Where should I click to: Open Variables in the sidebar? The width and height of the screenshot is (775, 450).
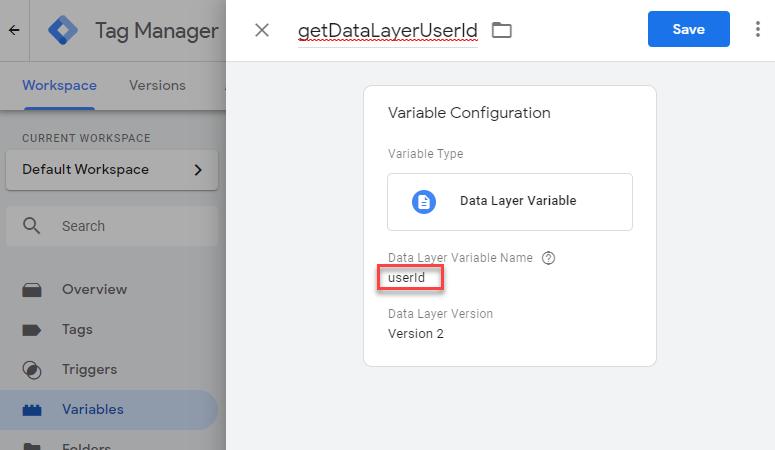click(109, 409)
